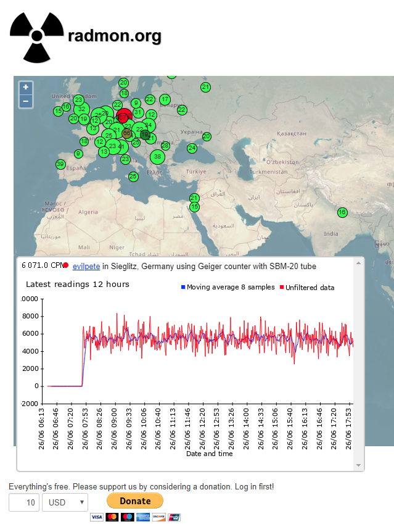Open marker 21 above Казахстан region
Image resolution: width=394 pixels, height=532 pixels.
click(x=205, y=87)
